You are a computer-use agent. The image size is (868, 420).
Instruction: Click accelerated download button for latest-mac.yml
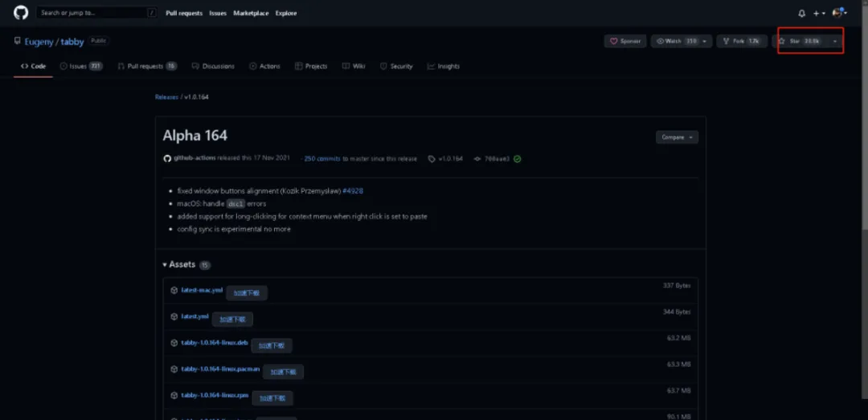[247, 293]
